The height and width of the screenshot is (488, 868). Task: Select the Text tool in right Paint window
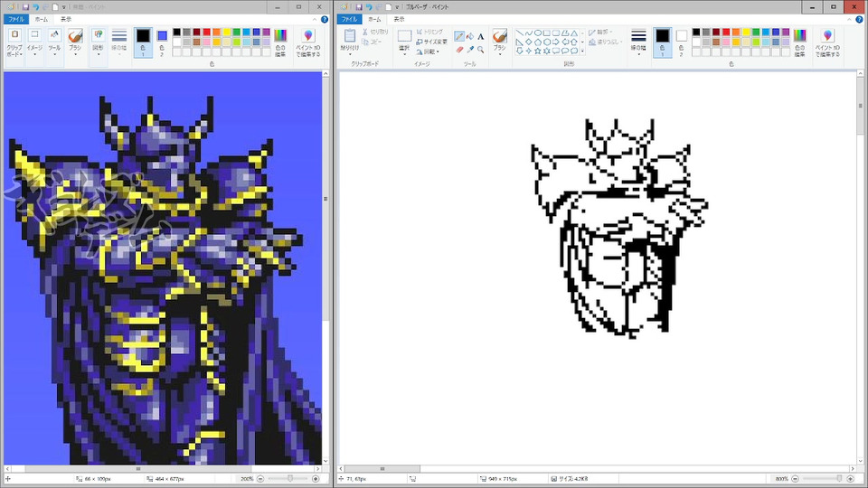[480, 36]
